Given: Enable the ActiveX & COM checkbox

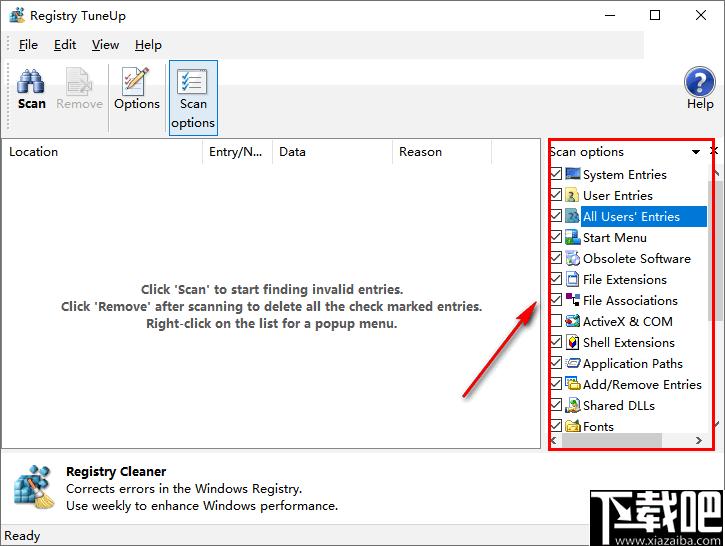Looking at the screenshot, I should tap(556, 321).
